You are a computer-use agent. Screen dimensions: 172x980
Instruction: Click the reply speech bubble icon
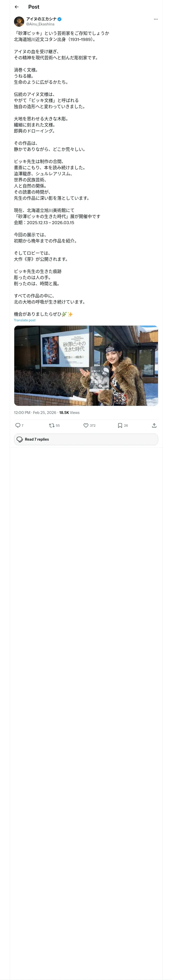click(18, 425)
